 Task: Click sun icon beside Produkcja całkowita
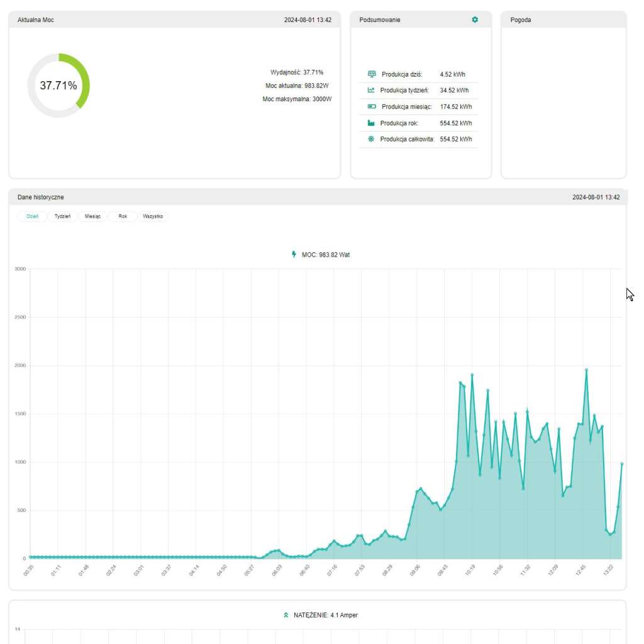(371, 139)
